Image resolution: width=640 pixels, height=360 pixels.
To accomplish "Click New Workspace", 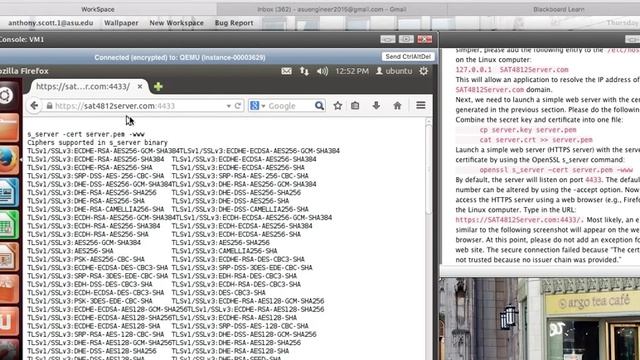I will point(176,23).
